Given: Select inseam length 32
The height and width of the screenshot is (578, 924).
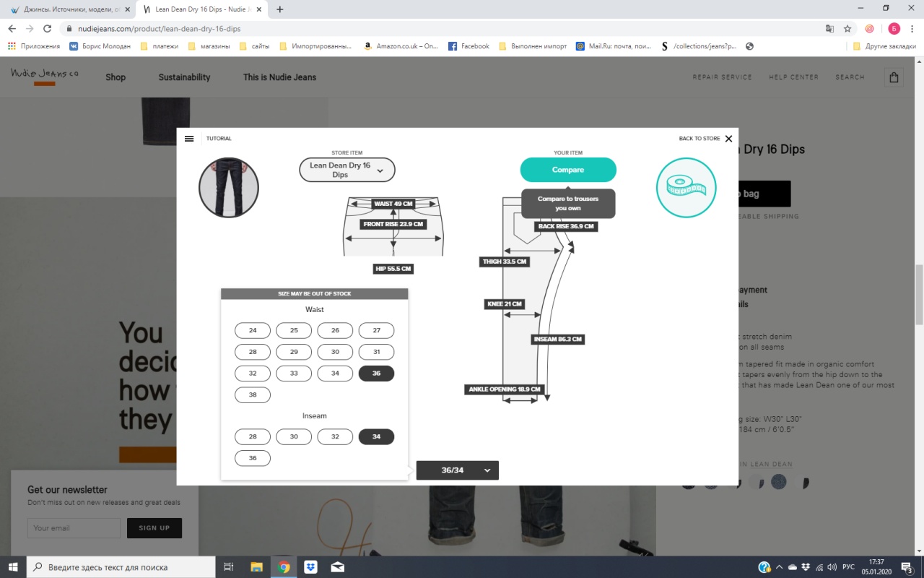Looking at the screenshot, I should 335,436.
